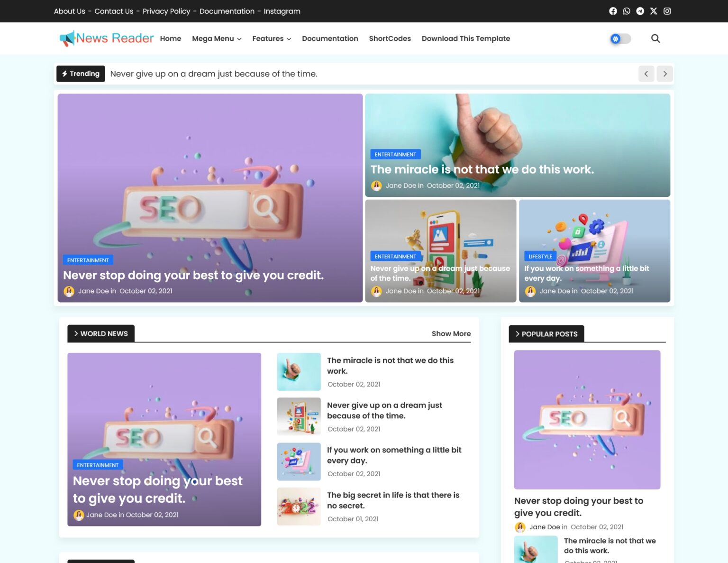Image resolution: width=728 pixels, height=563 pixels.
Task: Open the Facebook social icon
Action: 613,11
